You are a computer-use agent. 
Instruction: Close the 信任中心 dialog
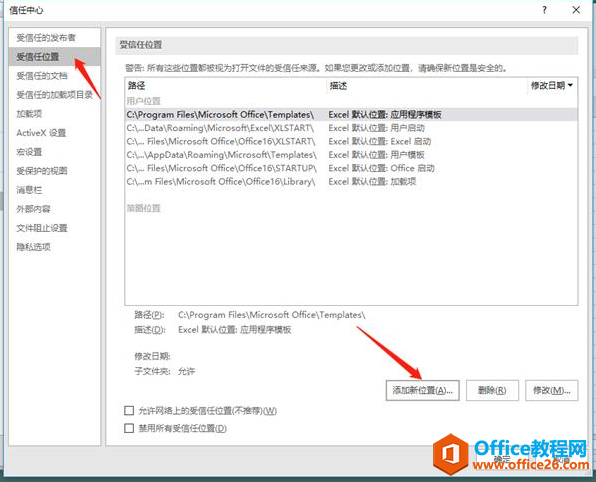[x=576, y=10]
